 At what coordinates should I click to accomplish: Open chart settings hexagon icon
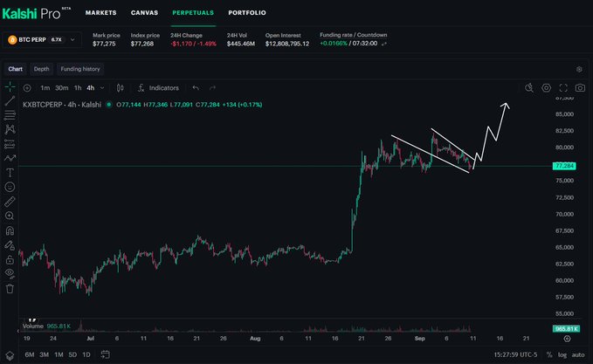pyautogui.click(x=546, y=88)
